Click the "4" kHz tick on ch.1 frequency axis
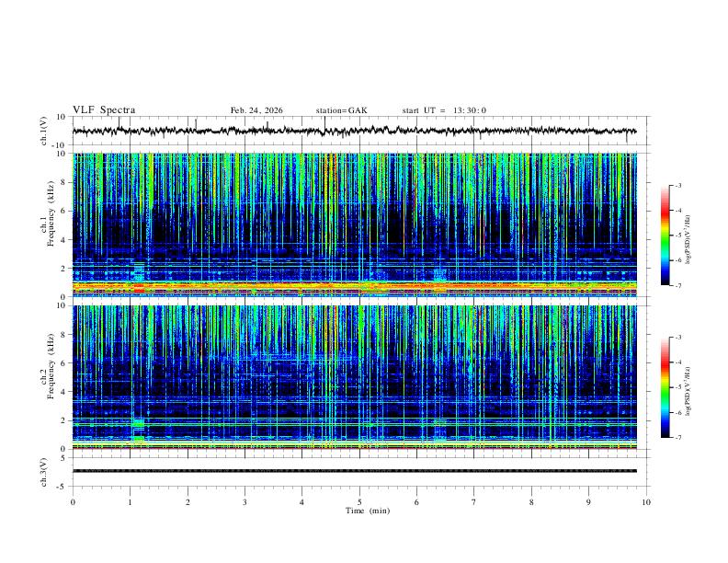Screen dimensions: 728x563 pos(63,240)
